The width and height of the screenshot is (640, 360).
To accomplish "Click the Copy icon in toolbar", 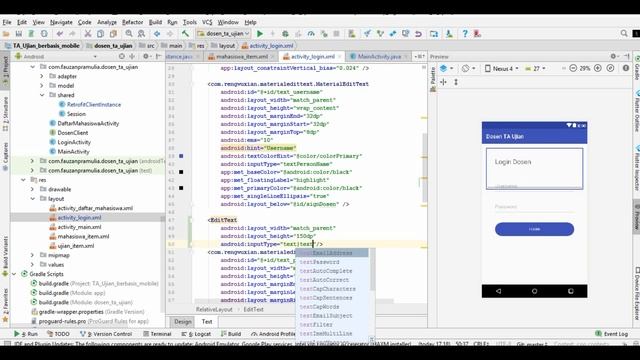I will 100,34.
